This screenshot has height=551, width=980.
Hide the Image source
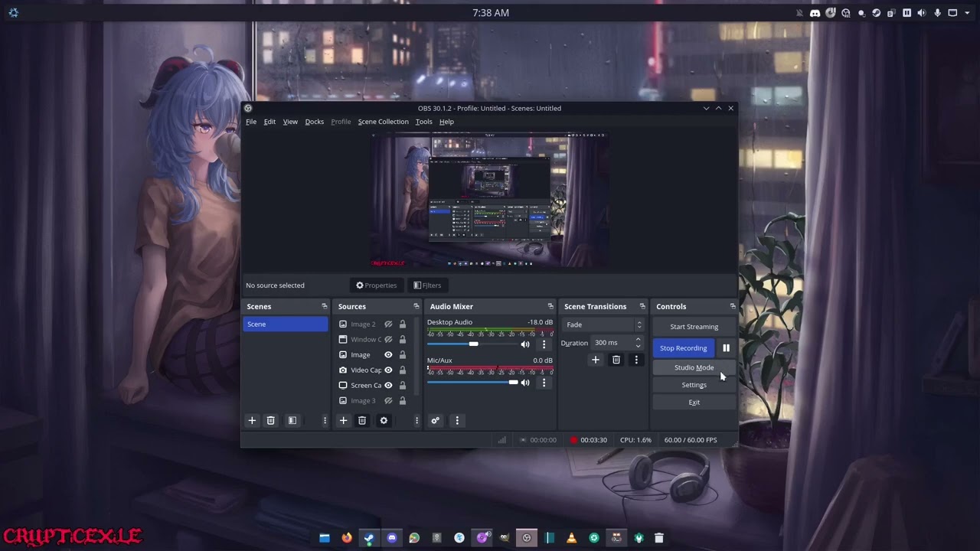pyautogui.click(x=388, y=355)
